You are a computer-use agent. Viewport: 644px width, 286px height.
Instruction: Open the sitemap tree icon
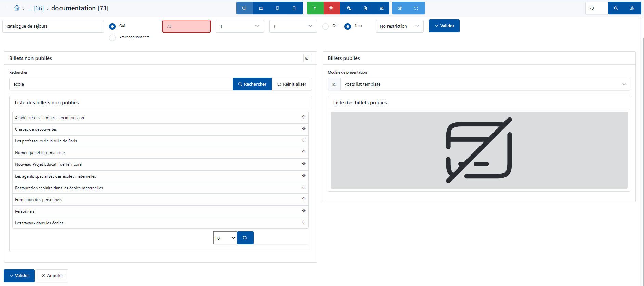[632, 8]
